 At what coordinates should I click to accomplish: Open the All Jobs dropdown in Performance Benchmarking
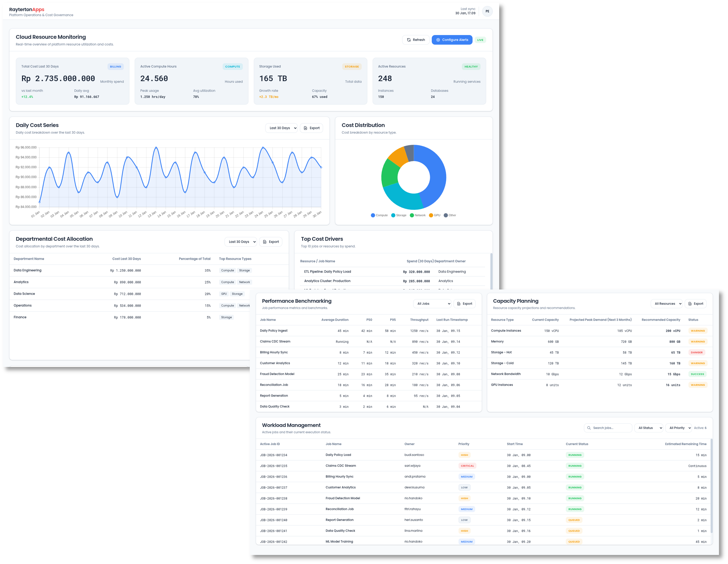pos(432,304)
